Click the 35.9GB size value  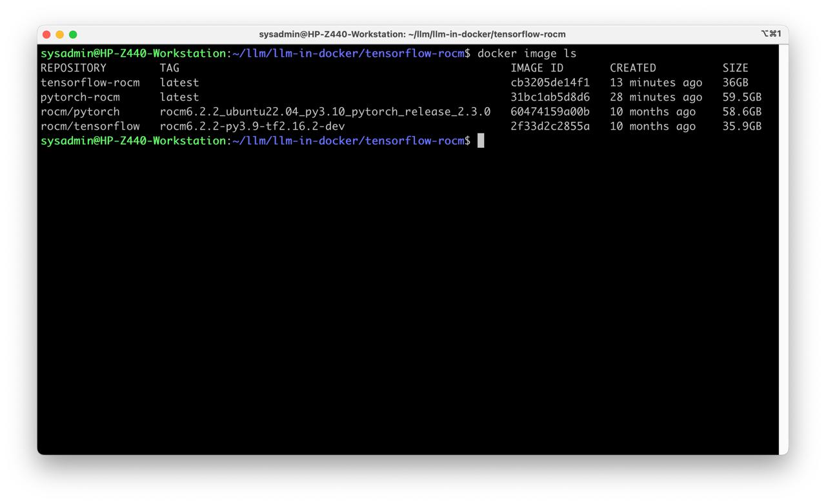(742, 126)
